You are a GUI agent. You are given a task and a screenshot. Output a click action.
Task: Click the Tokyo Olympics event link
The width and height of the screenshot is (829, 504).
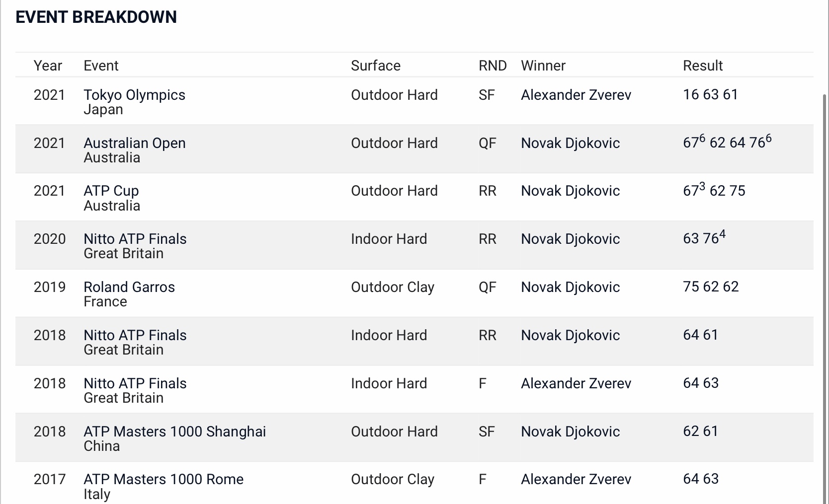(134, 95)
